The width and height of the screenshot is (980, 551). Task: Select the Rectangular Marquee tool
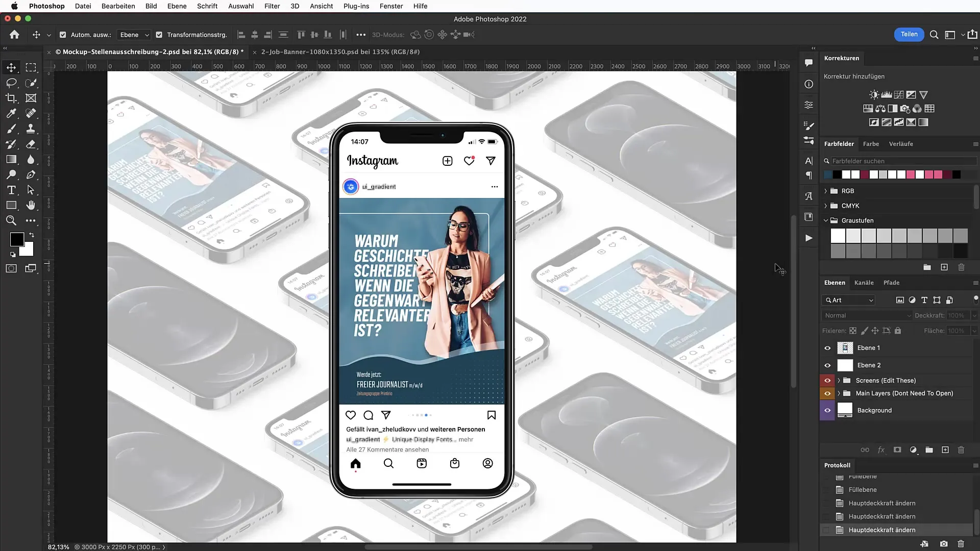pyautogui.click(x=32, y=67)
